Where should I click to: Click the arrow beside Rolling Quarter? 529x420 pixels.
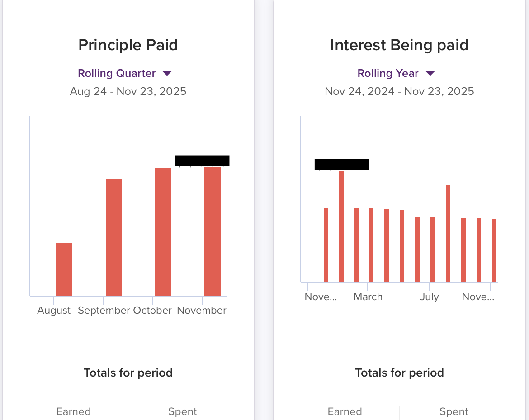click(167, 73)
